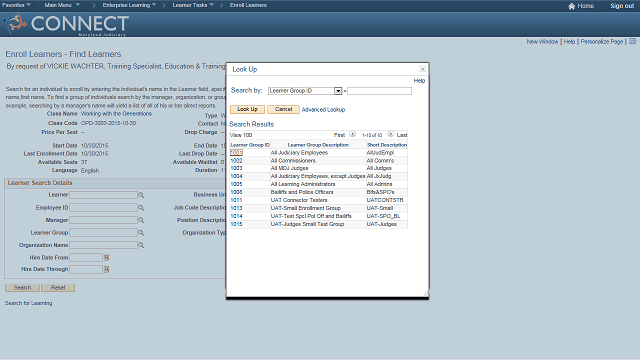Open the Enterprise Learning breadcrumb menu

tap(129, 5)
